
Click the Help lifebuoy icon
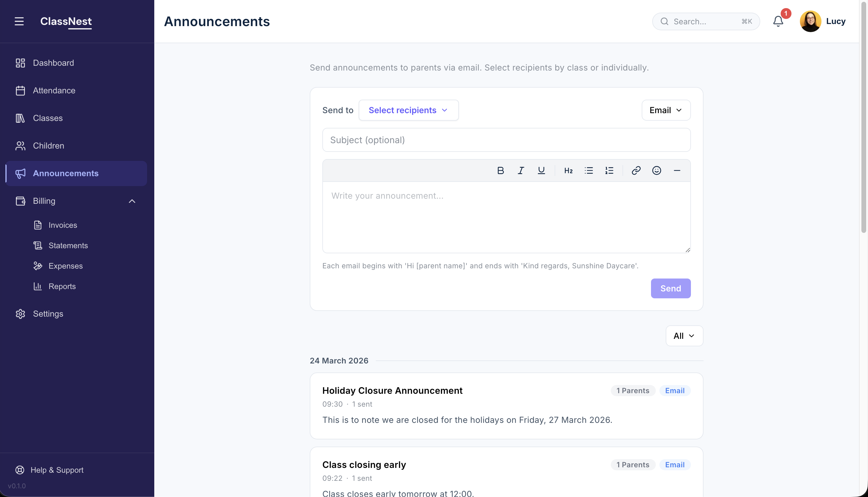(20, 470)
